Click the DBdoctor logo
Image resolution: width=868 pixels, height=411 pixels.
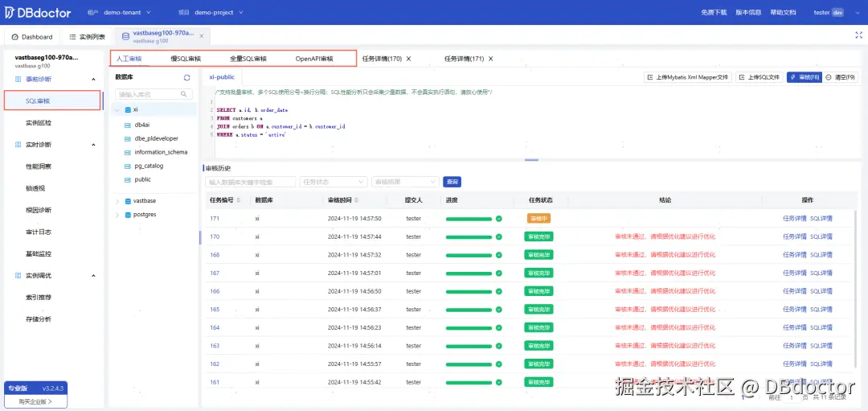click(39, 12)
